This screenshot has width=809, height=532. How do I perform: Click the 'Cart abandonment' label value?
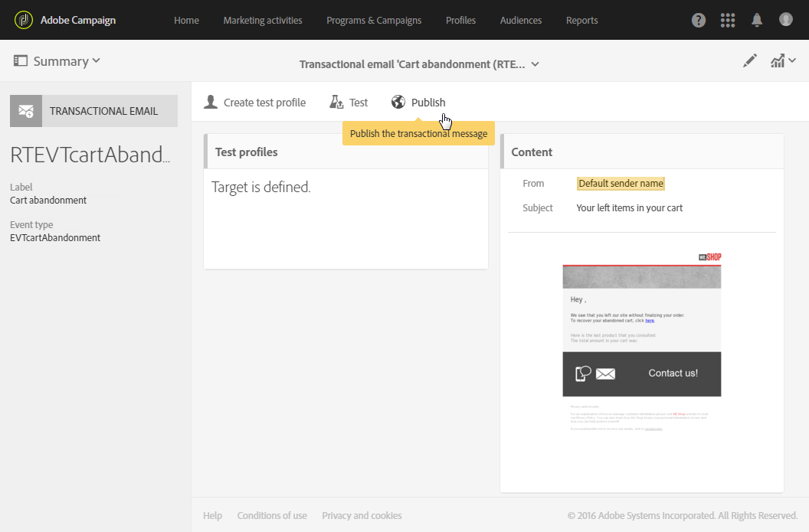[x=48, y=200]
